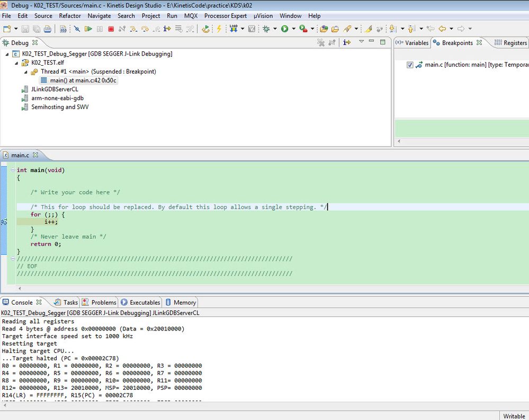Open the LOAD icon dropdown arrow
529x420 pixels.
point(242,29)
